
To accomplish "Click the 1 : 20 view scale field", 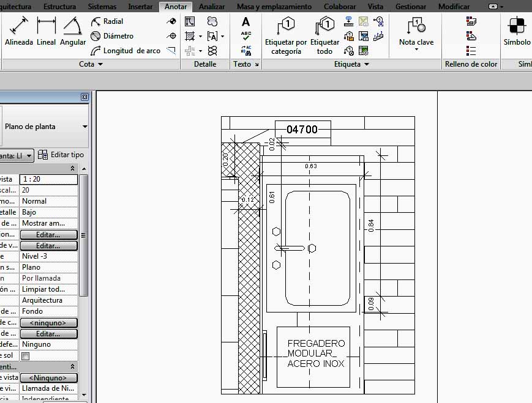I will tap(48, 179).
